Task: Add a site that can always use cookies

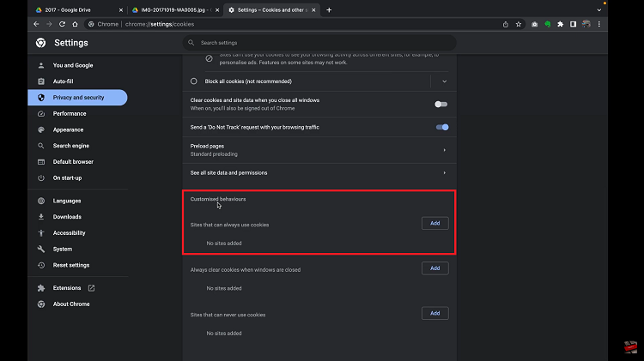Action: 435,223
